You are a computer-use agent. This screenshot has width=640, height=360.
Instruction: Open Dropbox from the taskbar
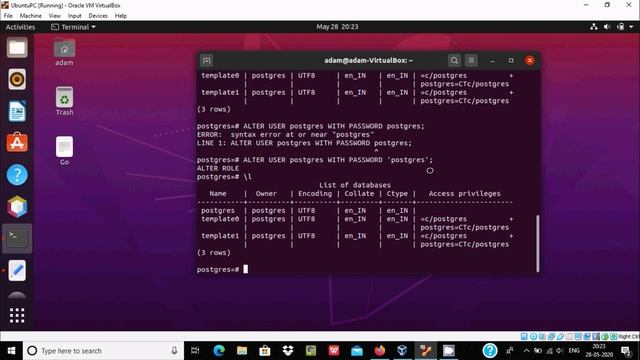[288, 351]
